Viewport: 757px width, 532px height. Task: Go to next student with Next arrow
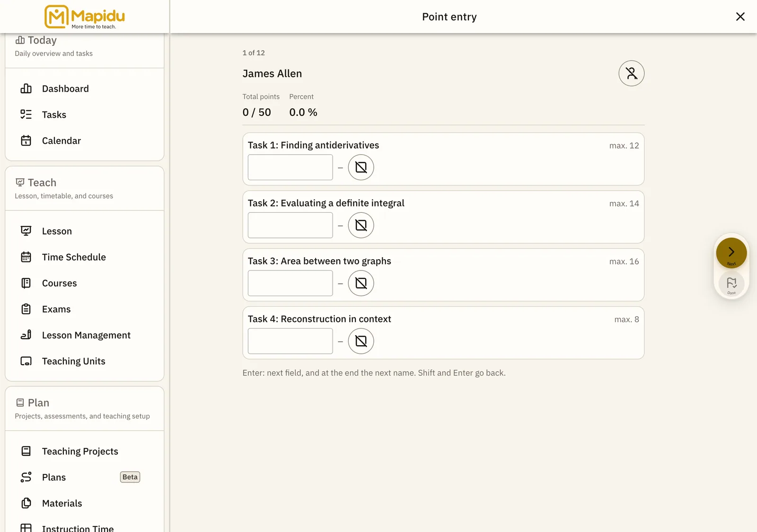tap(731, 253)
